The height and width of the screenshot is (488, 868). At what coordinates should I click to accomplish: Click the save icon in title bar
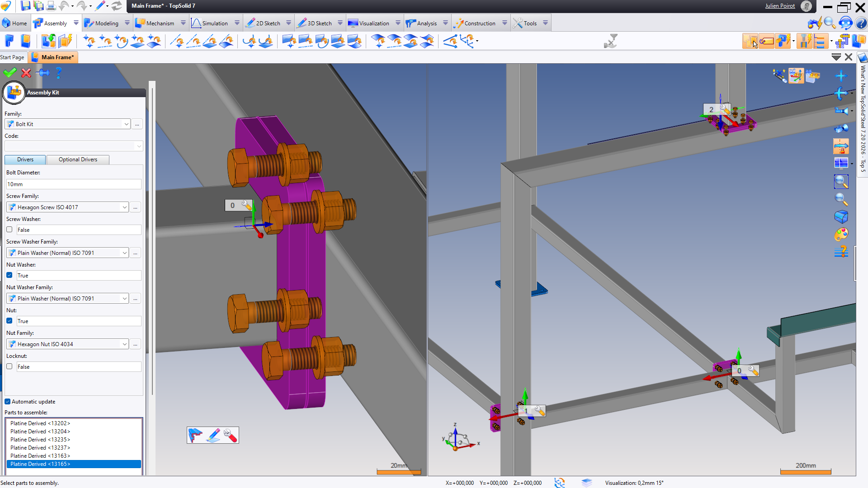click(x=25, y=6)
